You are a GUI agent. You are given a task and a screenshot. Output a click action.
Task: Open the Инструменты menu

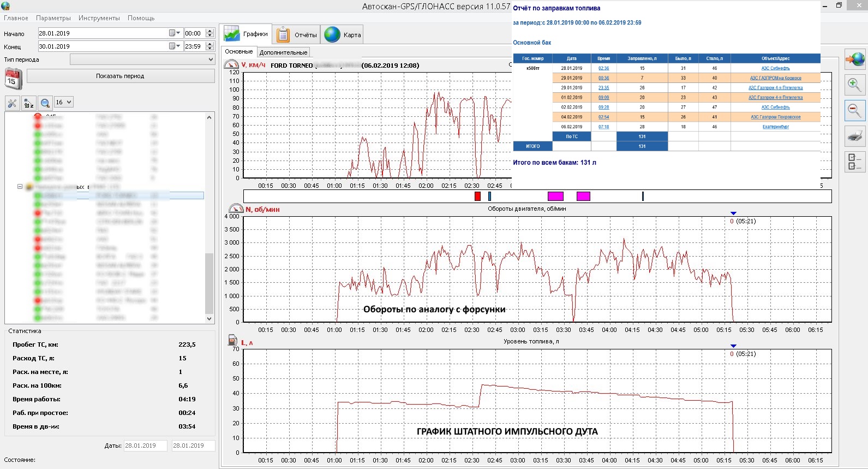tap(99, 18)
